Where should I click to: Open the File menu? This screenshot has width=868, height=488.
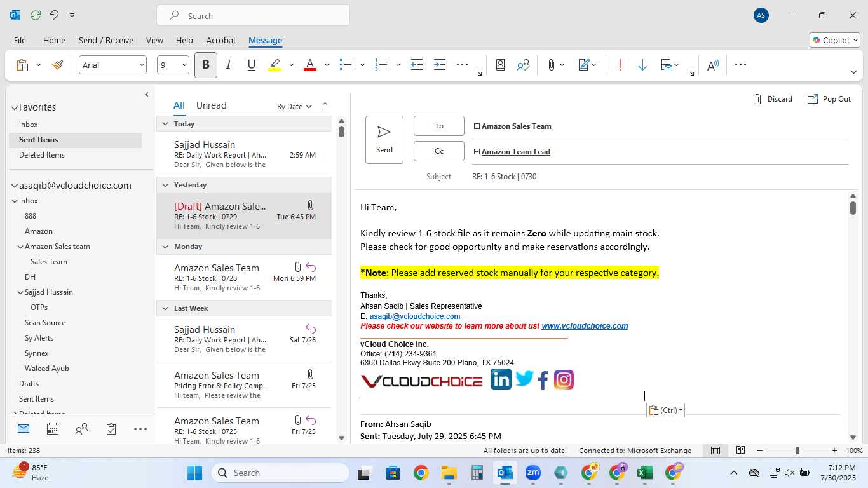20,40
